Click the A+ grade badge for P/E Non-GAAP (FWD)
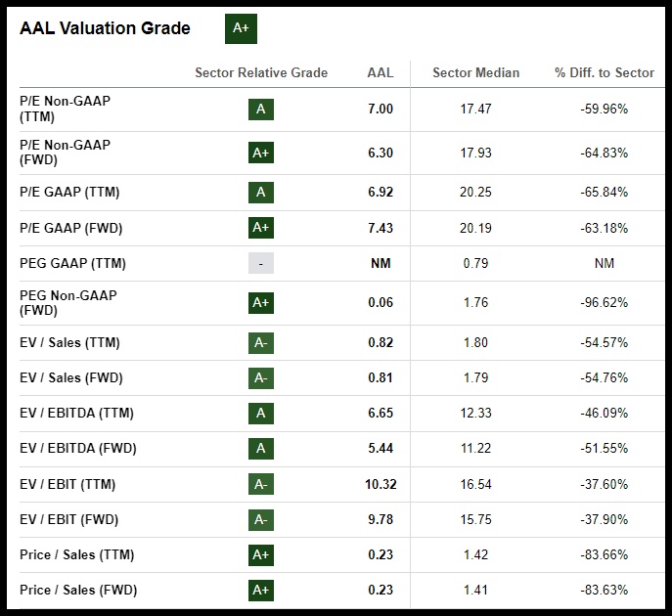This screenshot has width=672, height=616. pos(260,153)
